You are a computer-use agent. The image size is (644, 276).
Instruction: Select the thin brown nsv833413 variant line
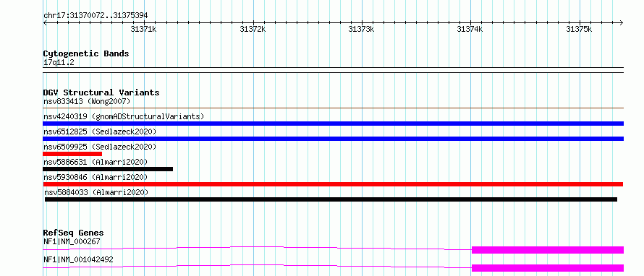334,108
